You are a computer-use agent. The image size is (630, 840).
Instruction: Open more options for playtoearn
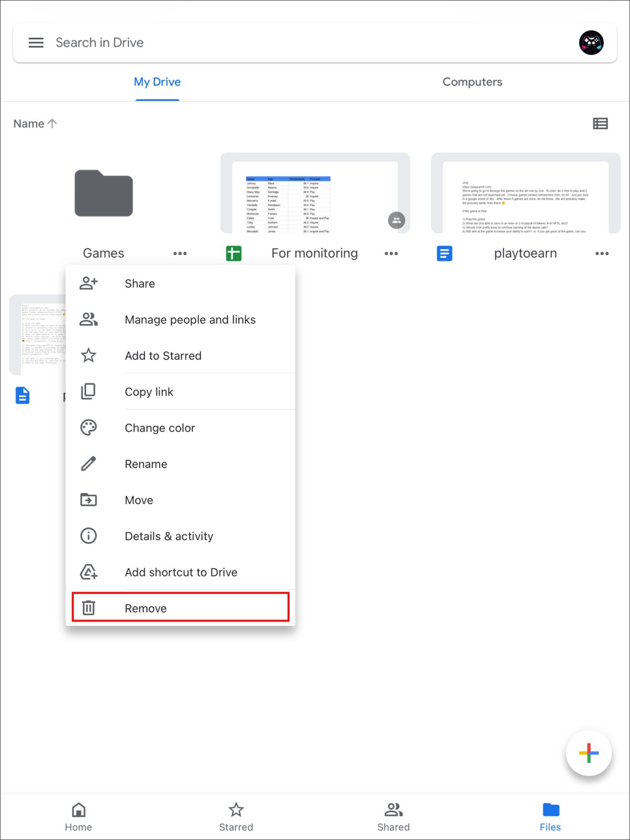602,254
